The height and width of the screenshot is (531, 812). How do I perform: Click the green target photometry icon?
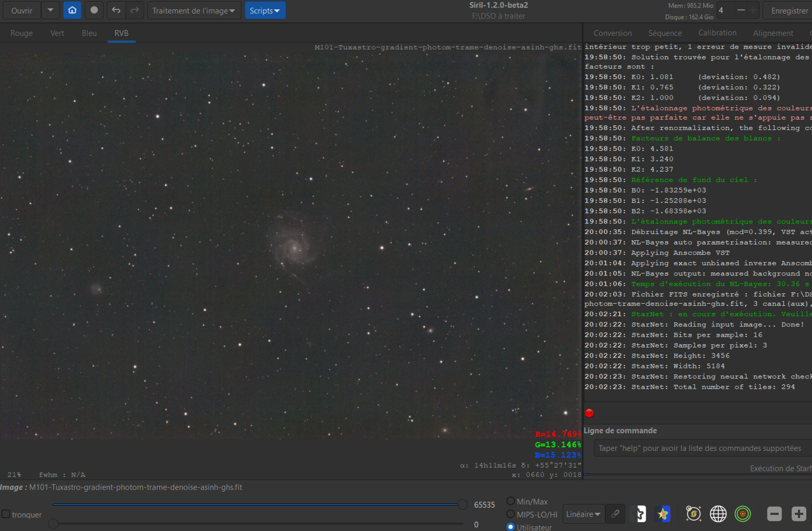[x=743, y=514]
